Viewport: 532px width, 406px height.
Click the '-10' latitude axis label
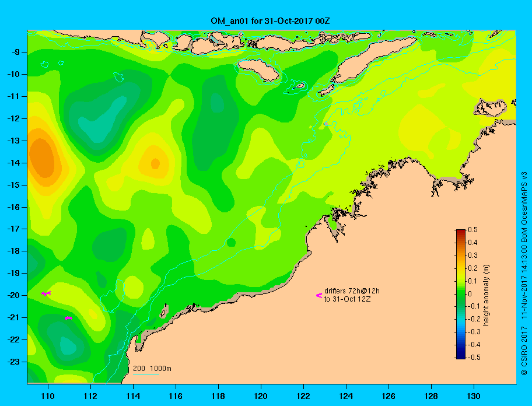point(14,74)
